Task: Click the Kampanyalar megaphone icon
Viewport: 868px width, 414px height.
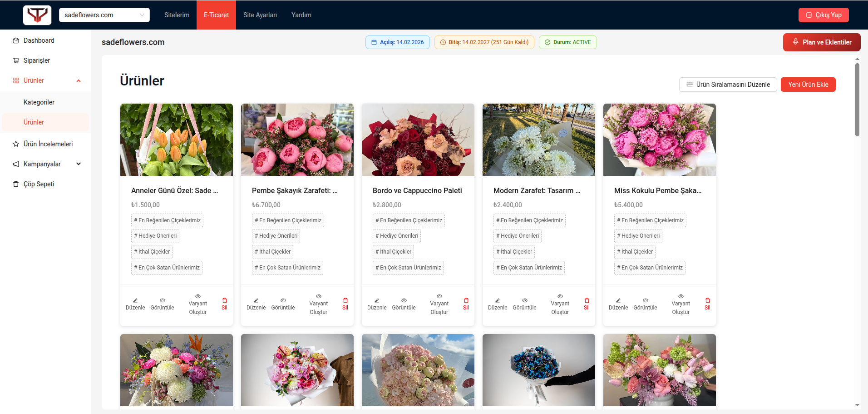Action: (16, 164)
